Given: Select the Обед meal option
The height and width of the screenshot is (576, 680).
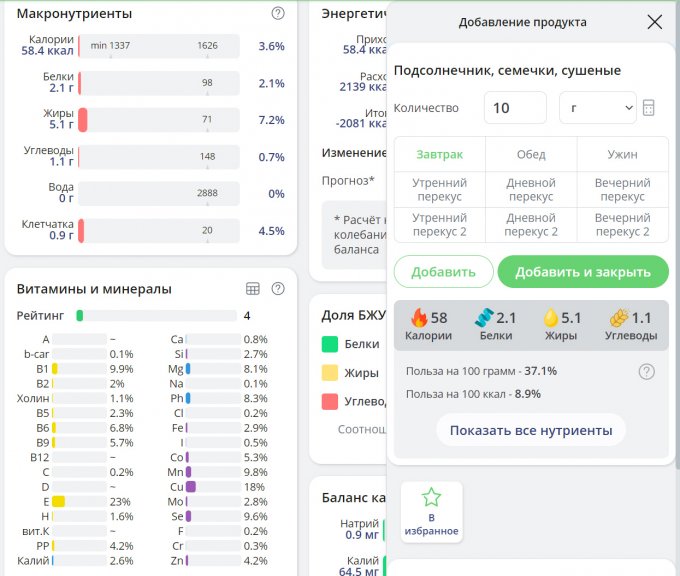Looking at the screenshot, I should [531, 154].
